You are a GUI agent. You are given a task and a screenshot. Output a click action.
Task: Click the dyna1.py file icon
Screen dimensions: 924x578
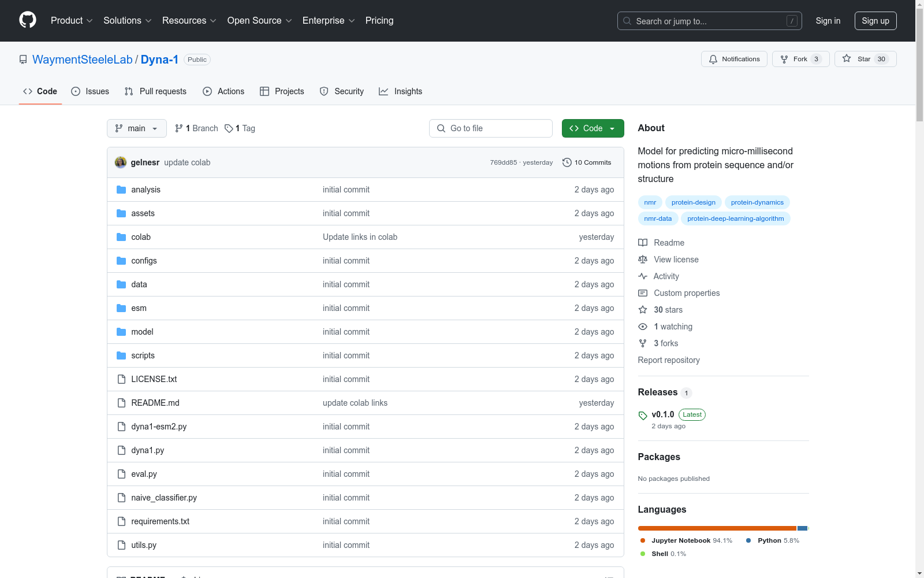point(121,450)
